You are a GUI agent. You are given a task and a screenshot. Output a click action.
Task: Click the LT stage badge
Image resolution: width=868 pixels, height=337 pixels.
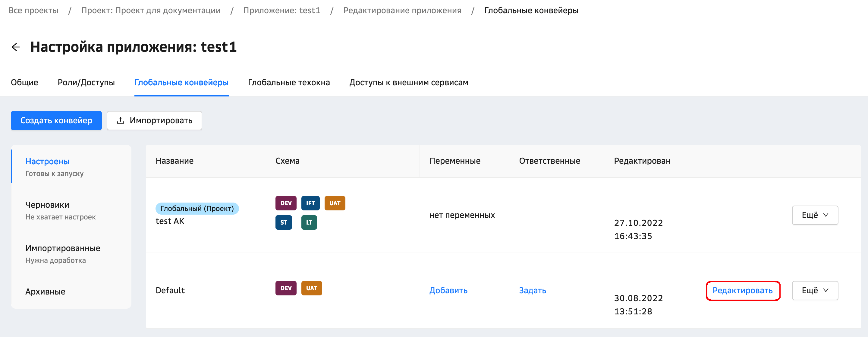(x=309, y=222)
